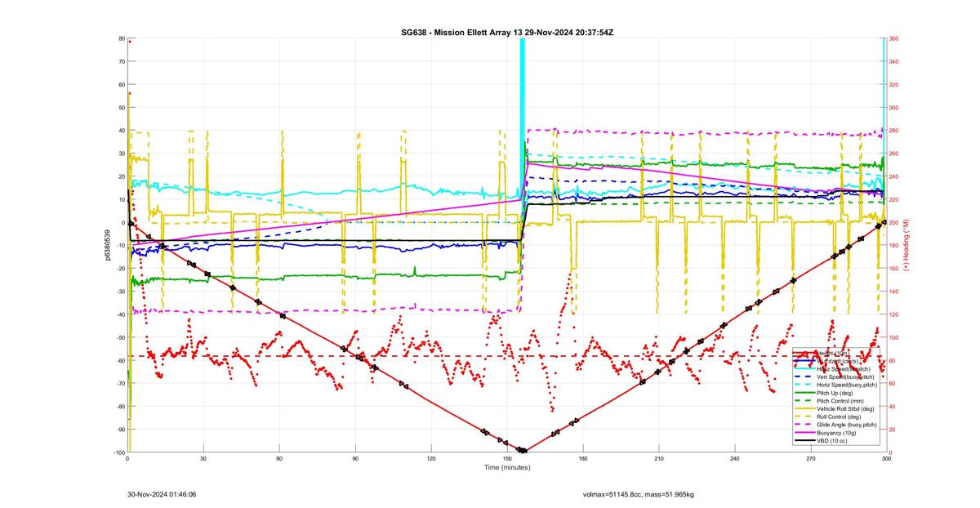Image resolution: width=980 pixels, height=508 pixels.
Task: Click the x-axis tick label '210'
Action: pyautogui.click(x=659, y=459)
